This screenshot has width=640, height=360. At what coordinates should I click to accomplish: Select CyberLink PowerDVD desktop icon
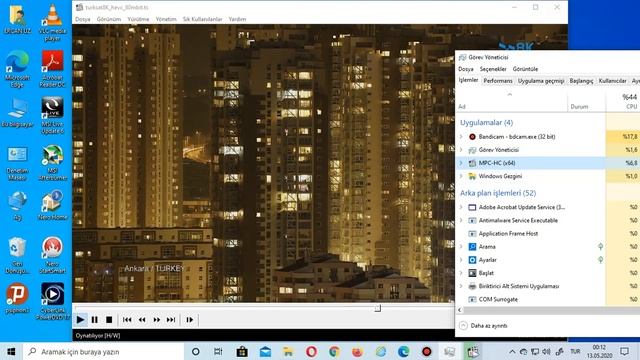(x=53, y=302)
